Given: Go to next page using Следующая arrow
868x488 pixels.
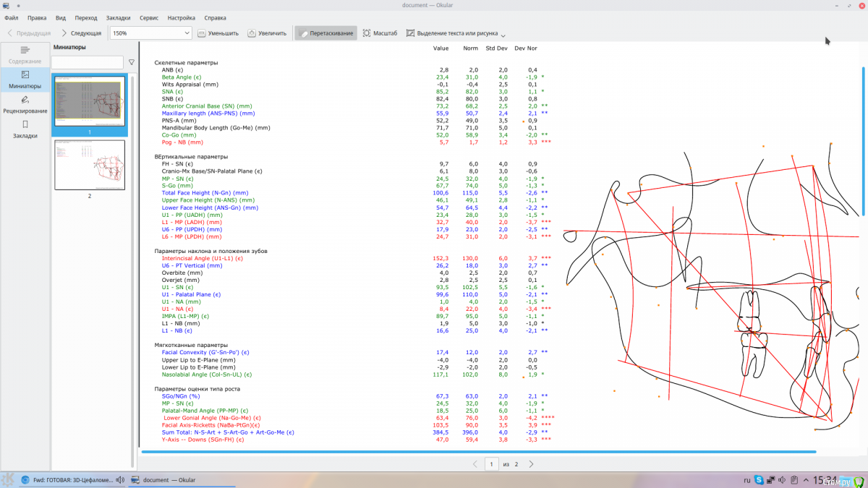Looking at the screenshot, I should pyautogui.click(x=81, y=33).
